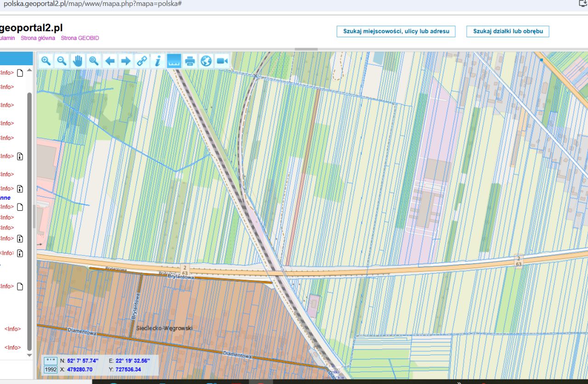Toggle the ruler measurement tool
This screenshot has height=384, width=588.
[x=174, y=61]
